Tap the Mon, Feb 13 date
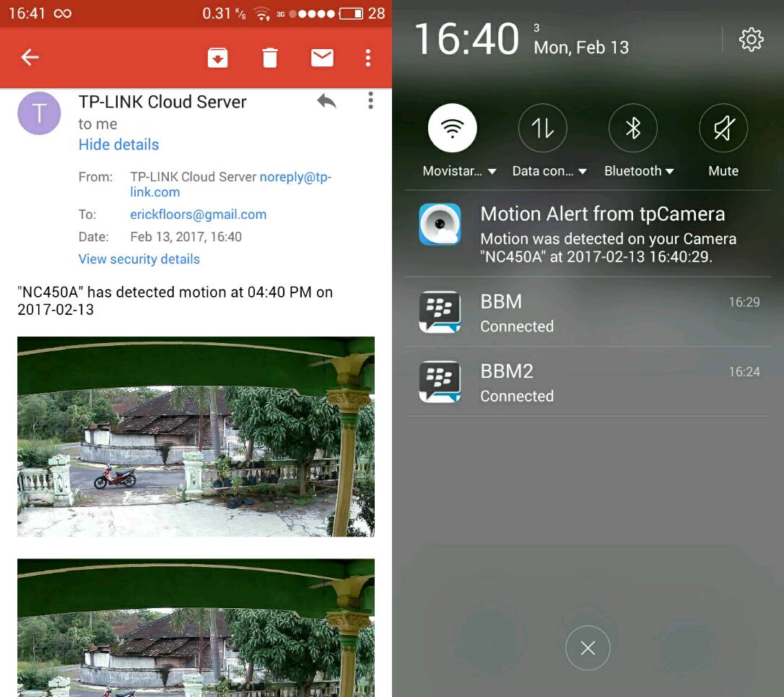784x697 pixels. pyautogui.click(x=581, y=48)
